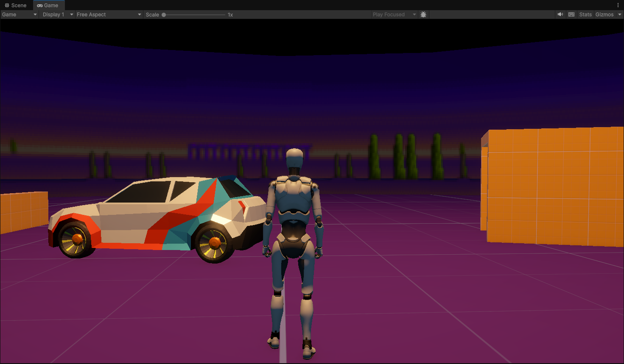Click the large orange wall on the right
Viewport: 624px width, 364px height.
[x=551, y=186]
